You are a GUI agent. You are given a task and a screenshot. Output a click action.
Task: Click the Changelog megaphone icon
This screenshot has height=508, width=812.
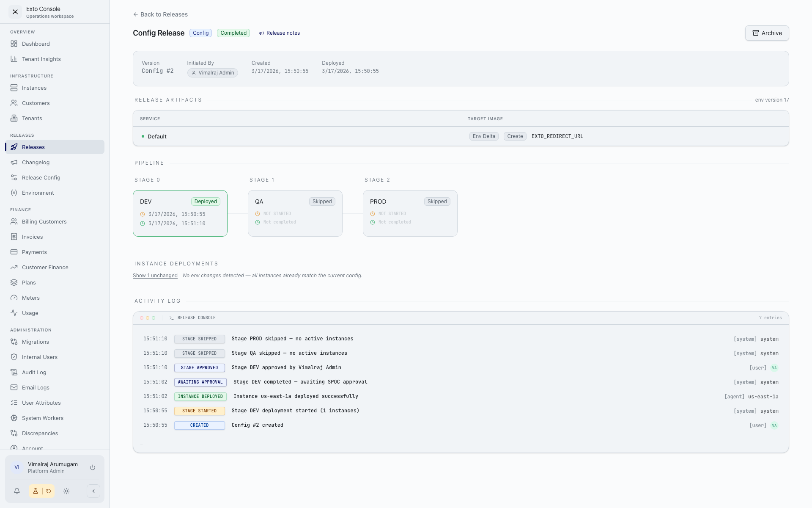pos(14,163)
